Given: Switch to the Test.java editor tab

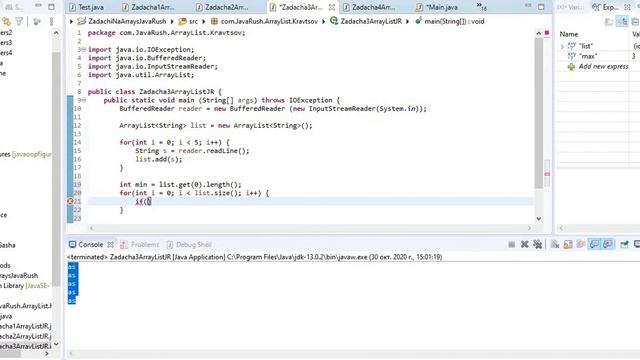Looking at the screenshot, I should [86, 7].
